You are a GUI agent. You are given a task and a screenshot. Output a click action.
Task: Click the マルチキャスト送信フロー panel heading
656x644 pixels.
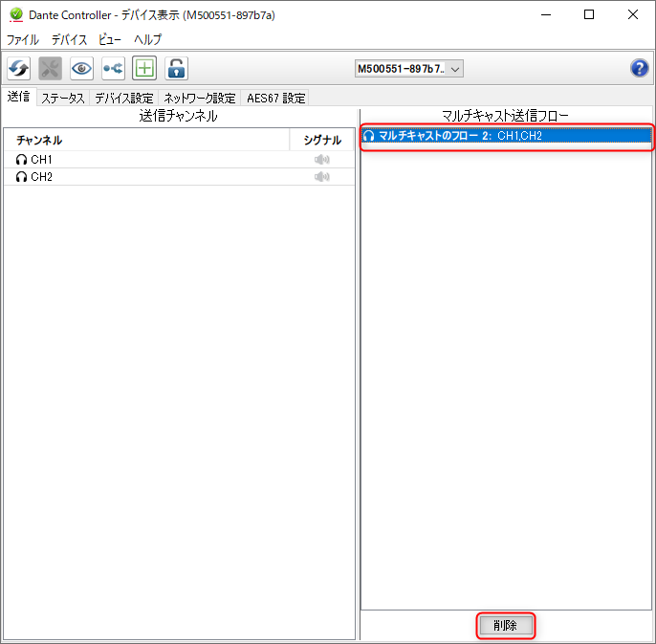pos(505,116)
